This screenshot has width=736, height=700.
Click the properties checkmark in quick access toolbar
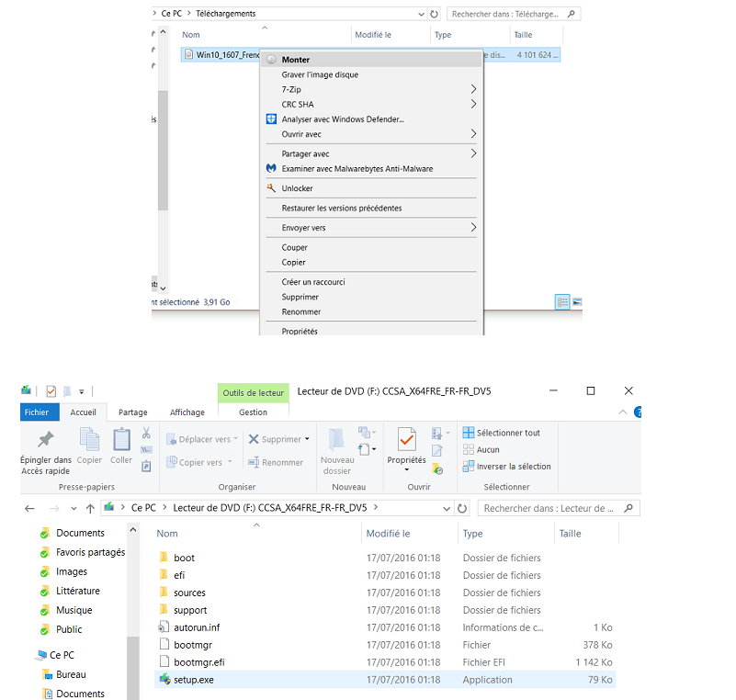tap(51, 390)
